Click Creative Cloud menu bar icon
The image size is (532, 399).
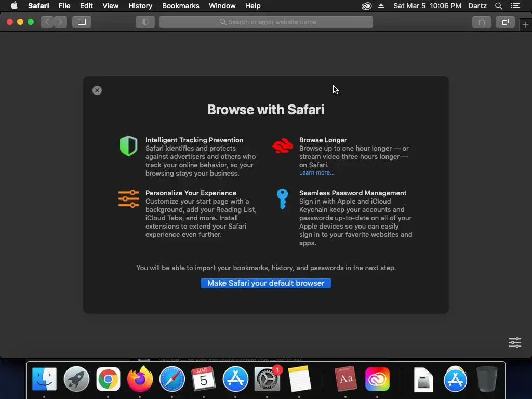point(366,6)
